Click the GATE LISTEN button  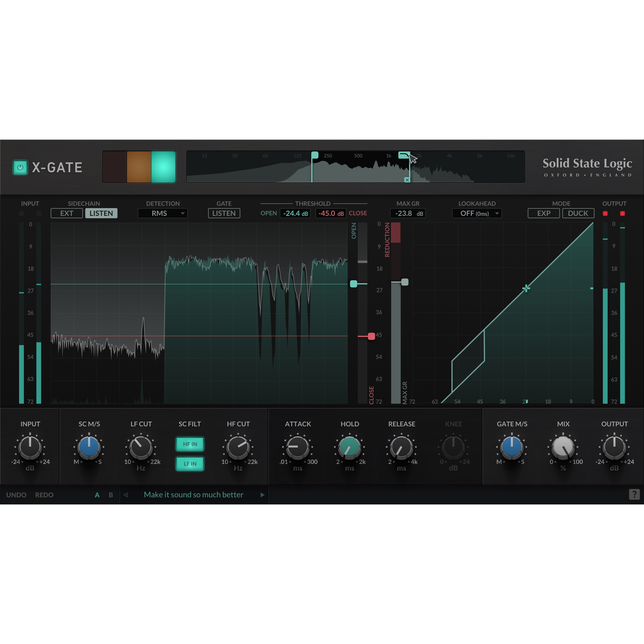pos(224,213)
